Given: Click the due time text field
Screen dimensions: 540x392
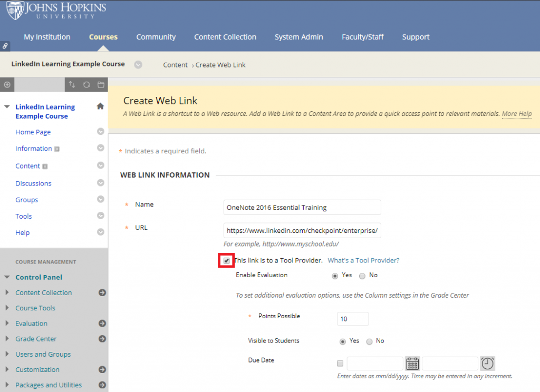Looking at the screenshot, I should click(x=450, y=364).
